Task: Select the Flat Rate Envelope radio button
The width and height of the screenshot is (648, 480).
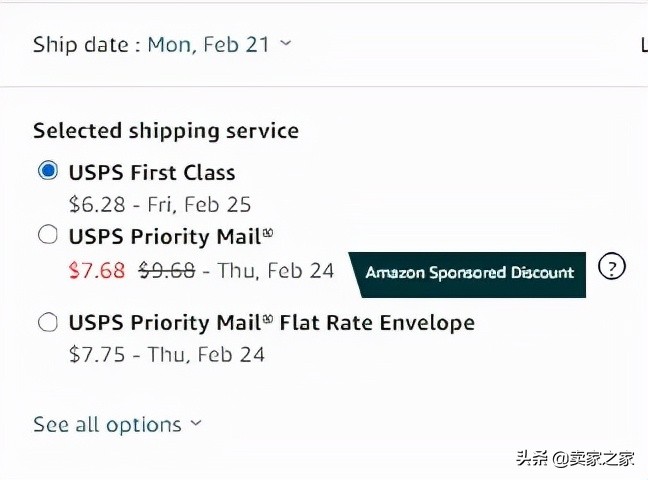Action: point(47,322)
